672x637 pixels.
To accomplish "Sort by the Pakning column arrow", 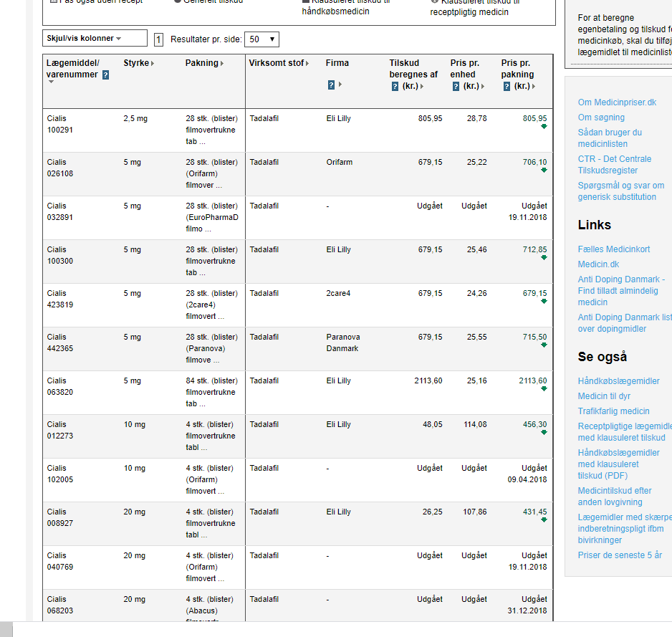I will coord(222,64).
